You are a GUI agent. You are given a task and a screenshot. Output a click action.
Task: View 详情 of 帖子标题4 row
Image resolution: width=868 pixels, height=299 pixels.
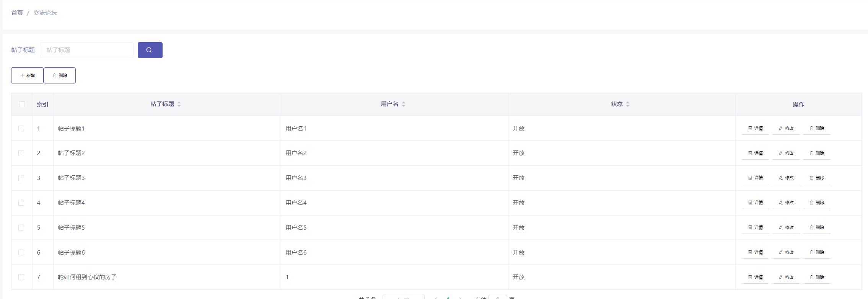coord(755,203)
